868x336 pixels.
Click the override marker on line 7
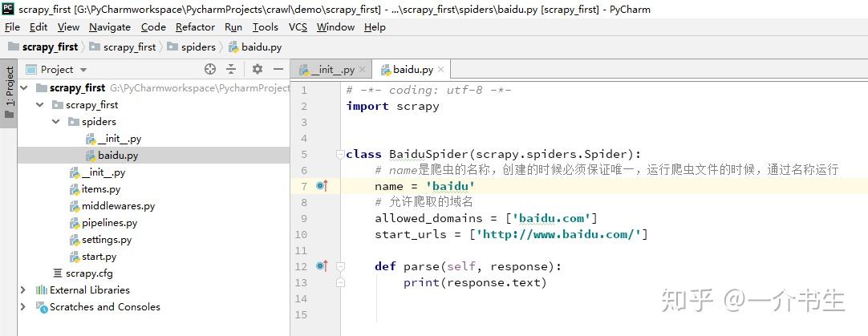322,186
